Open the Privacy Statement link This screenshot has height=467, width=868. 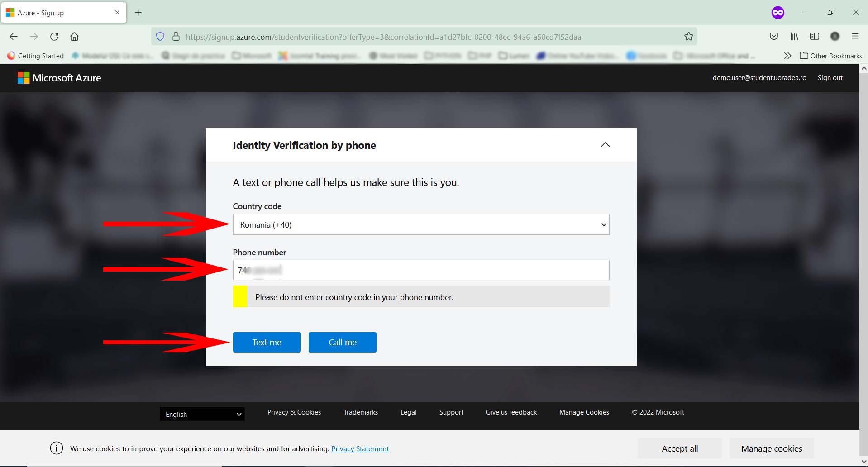[x=360, y=448]
